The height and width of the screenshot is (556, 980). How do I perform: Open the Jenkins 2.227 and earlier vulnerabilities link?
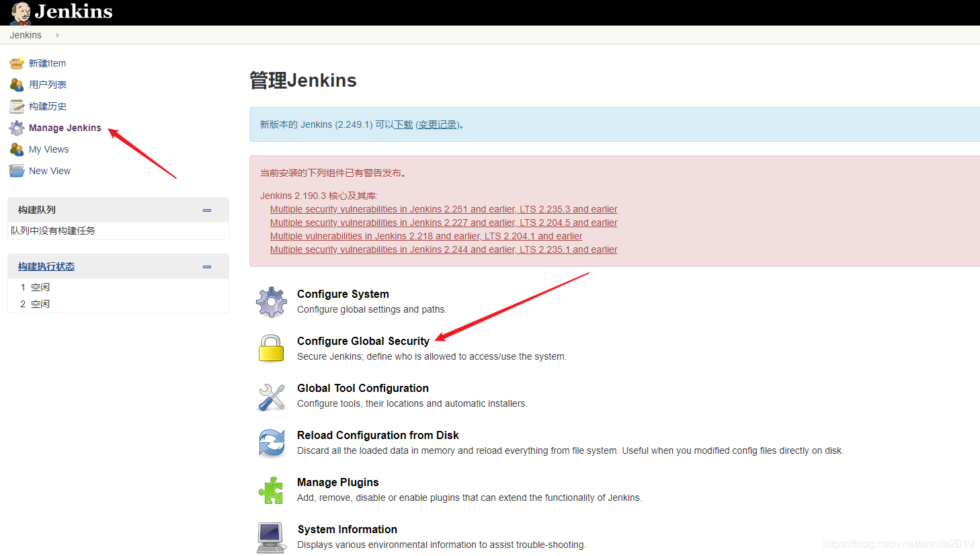[444, 223]
